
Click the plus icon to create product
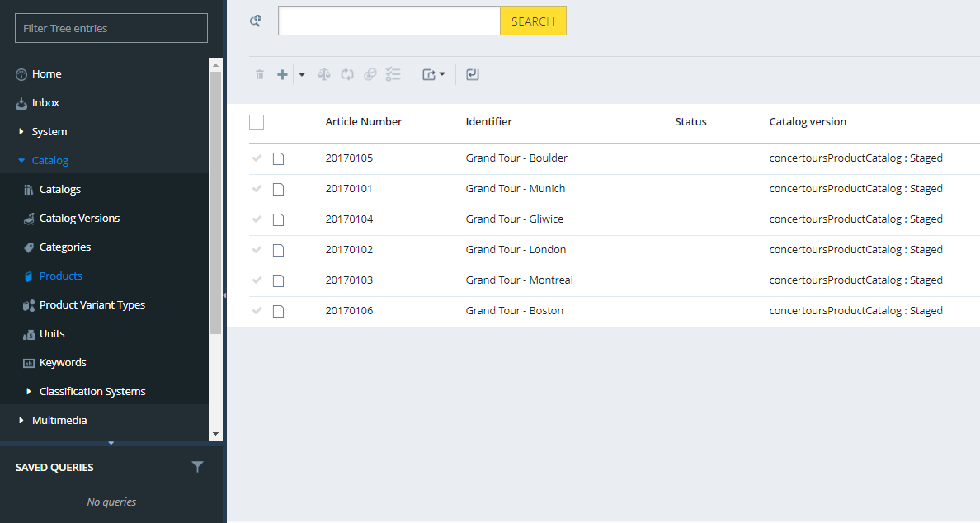pyautogui.click(x=282, y=74)
